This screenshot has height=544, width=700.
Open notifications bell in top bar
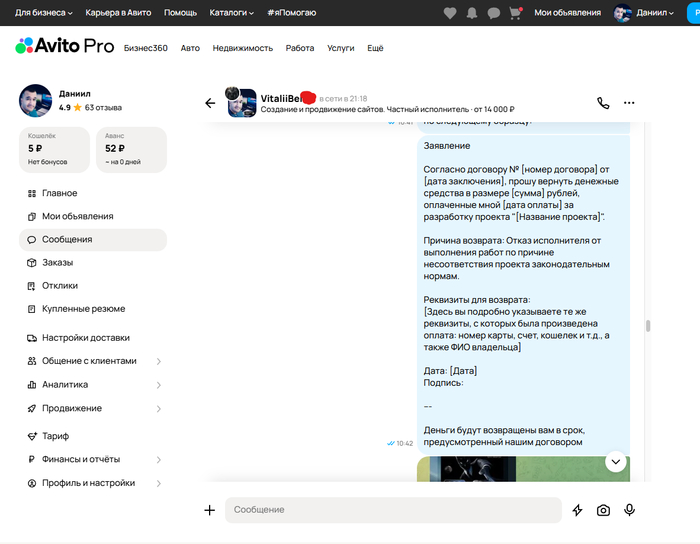[x=472, y=13]
